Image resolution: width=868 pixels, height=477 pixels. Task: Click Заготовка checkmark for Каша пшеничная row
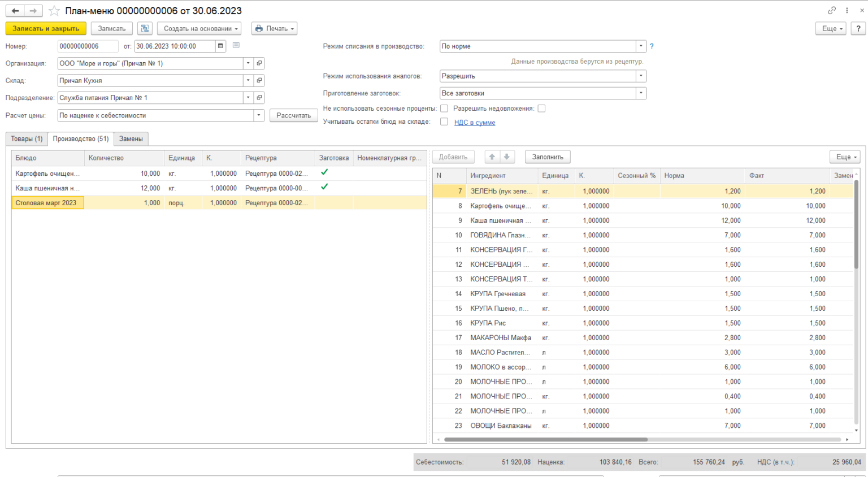[x=324, y=187]
